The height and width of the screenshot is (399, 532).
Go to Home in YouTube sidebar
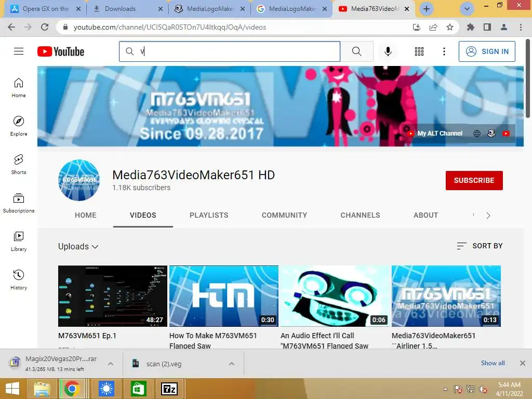(x=19, y=87)
